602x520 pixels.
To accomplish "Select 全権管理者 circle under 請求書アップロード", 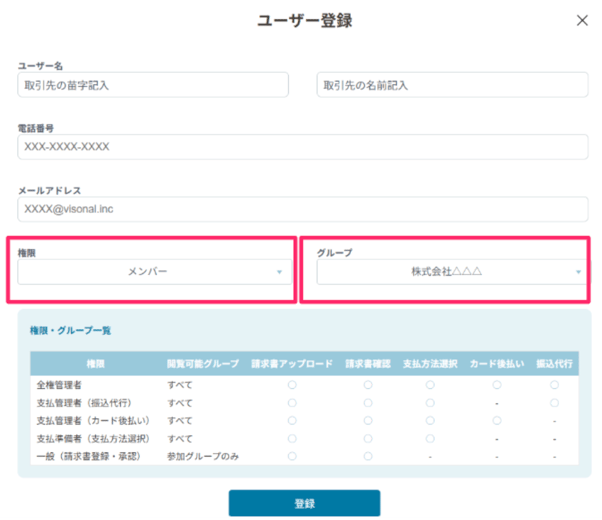I will [292, 385].
